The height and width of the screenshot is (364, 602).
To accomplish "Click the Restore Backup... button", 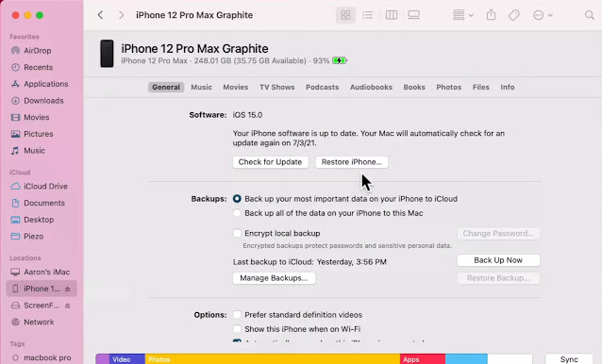I will tap(498, 278).
